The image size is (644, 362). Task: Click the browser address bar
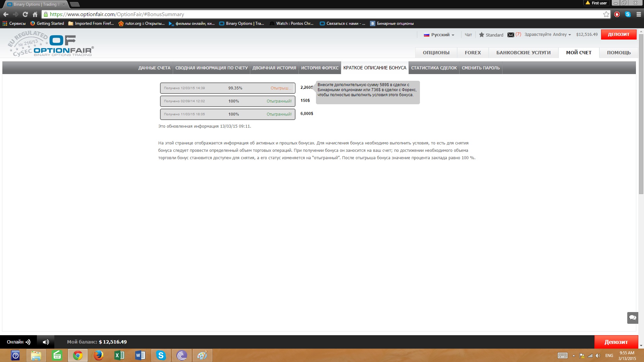coord(302,14)
